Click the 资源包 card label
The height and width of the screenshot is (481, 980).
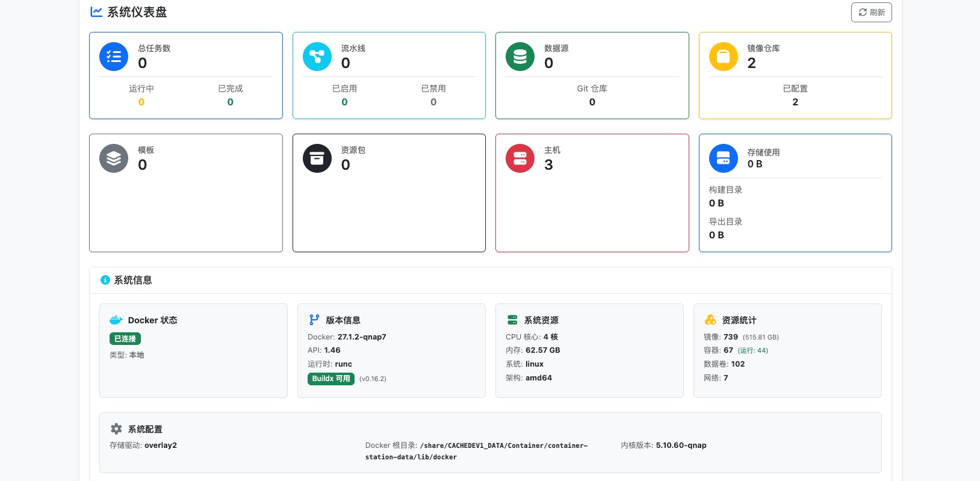(353, 150)
